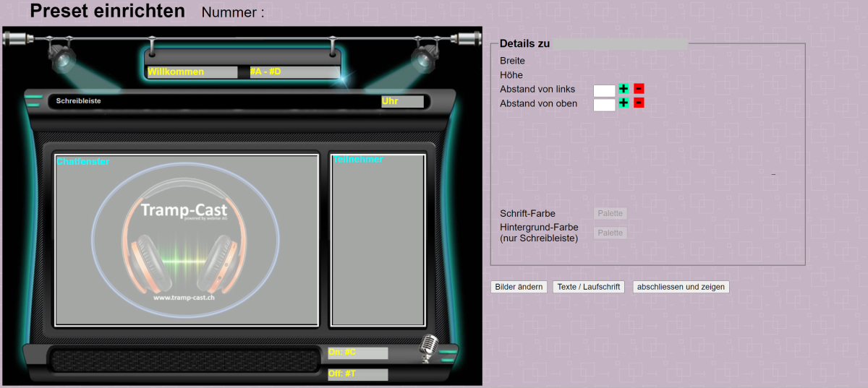
Task: Click the green plus for Abstand von links
Action: [624, 89]
